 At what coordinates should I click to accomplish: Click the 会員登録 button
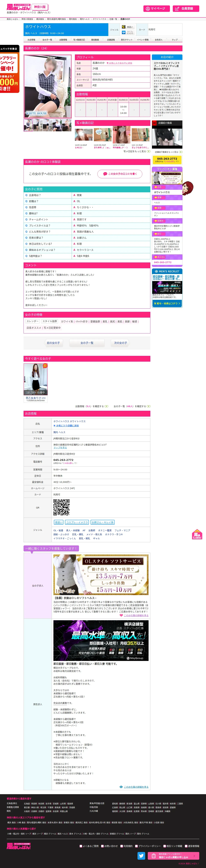[186, 8]
